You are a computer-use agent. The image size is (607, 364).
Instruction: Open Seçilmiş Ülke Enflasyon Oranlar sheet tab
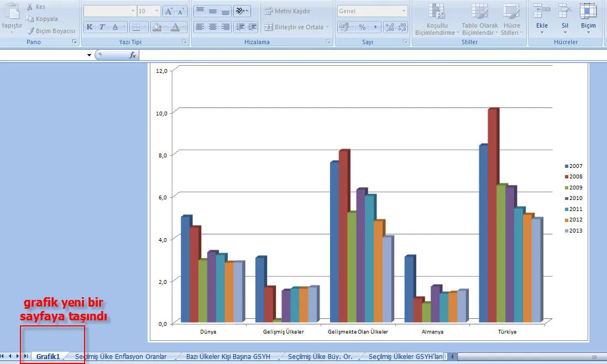121,357
